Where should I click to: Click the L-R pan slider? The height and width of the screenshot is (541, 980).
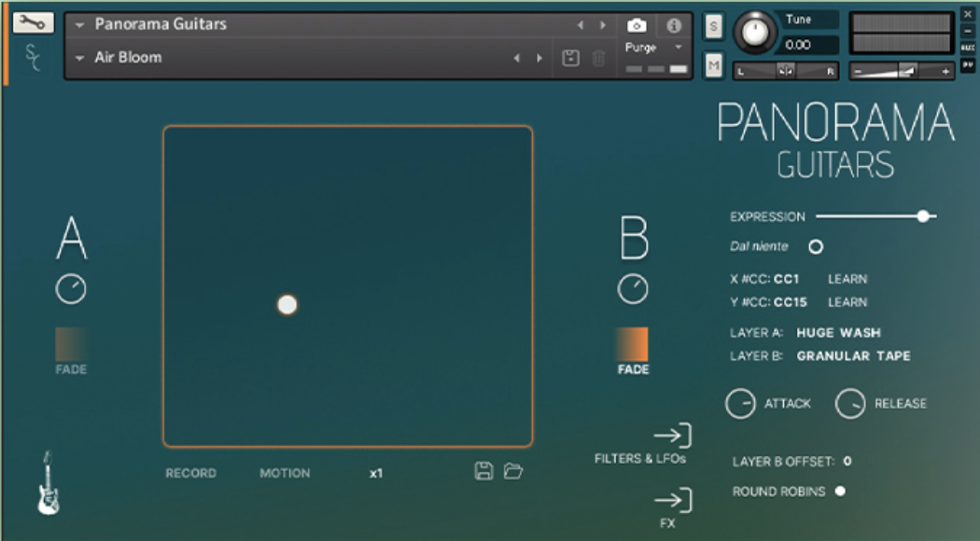pyautogui.click(x=786, y=71)
